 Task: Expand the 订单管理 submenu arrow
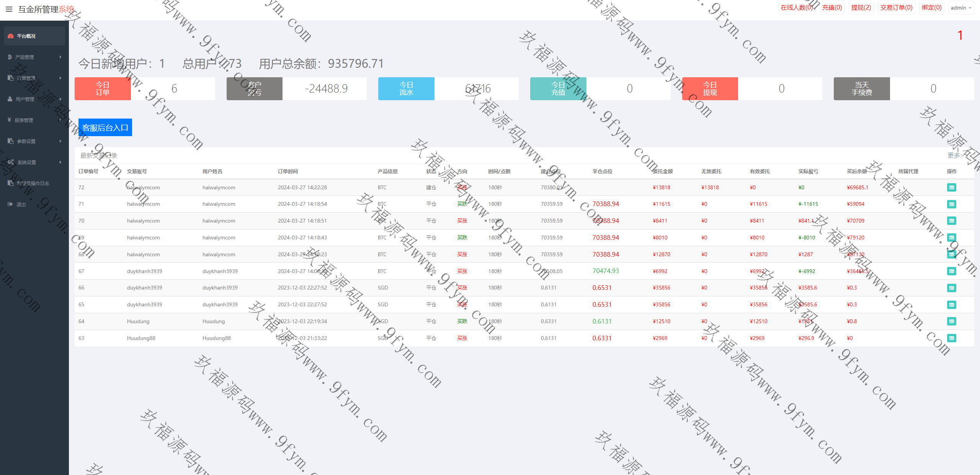pos(60,78)
